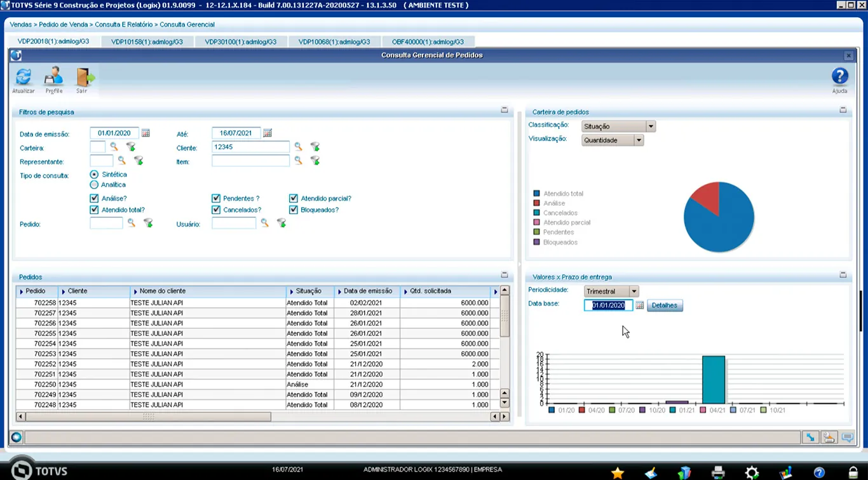Click the printer icon in bottom taskbar
The width and height of the screenshot is (868, 480).
click(718, 472)
